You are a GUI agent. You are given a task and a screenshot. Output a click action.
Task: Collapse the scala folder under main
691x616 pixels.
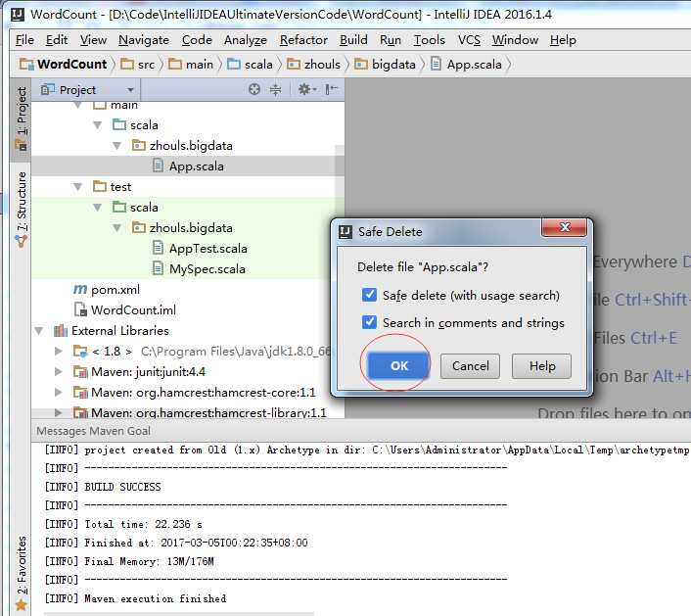[98, 125]
